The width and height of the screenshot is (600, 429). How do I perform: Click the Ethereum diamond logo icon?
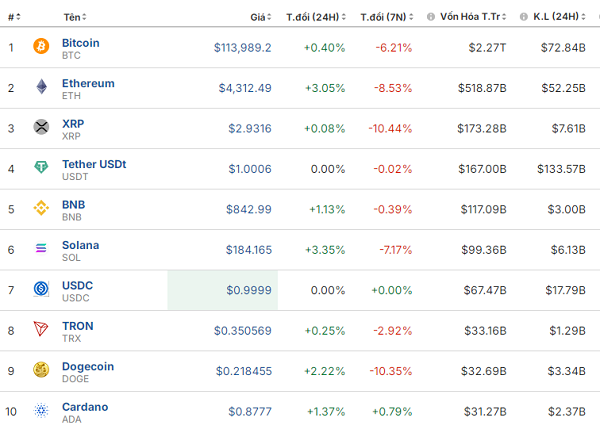tap(41, 86)
